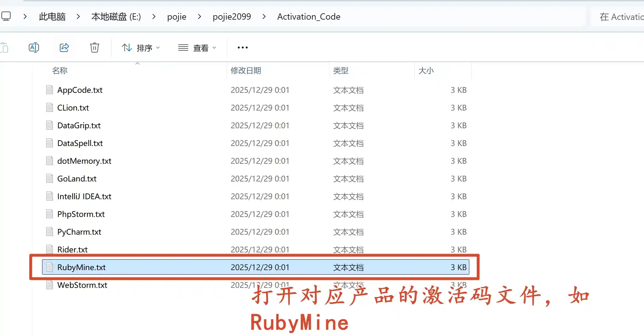Click the Rename icon in toolbar
The width and height of the screenshot is (644, 336).
tap(34, 48)
